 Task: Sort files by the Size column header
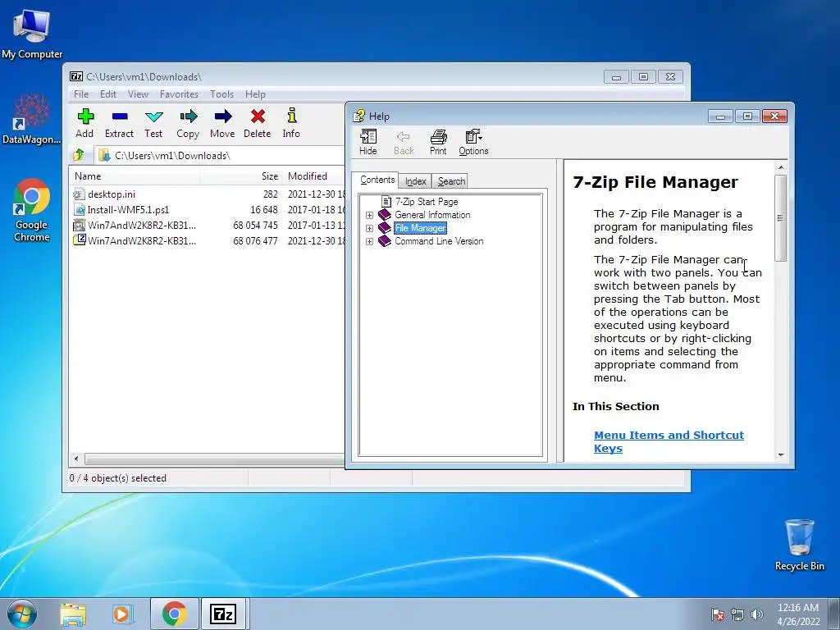pyautogui.click(x=242, y=176)
